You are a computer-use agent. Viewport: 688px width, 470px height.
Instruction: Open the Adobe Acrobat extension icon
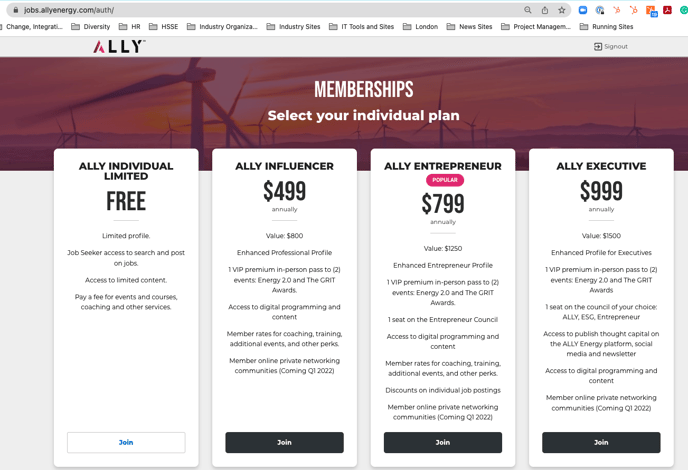click(667, 10)
